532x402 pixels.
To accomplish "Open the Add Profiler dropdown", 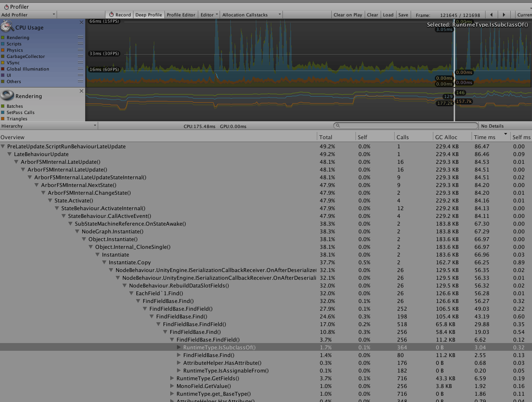I will pos(28,15).
